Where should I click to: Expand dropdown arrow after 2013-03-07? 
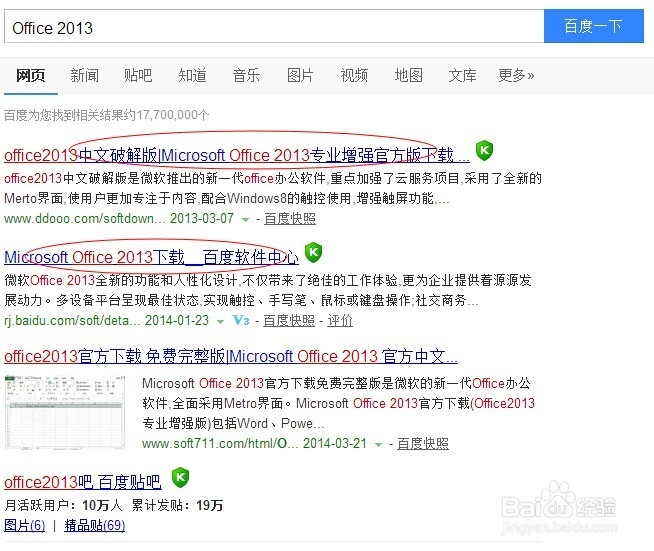click(x=245, y=219)
